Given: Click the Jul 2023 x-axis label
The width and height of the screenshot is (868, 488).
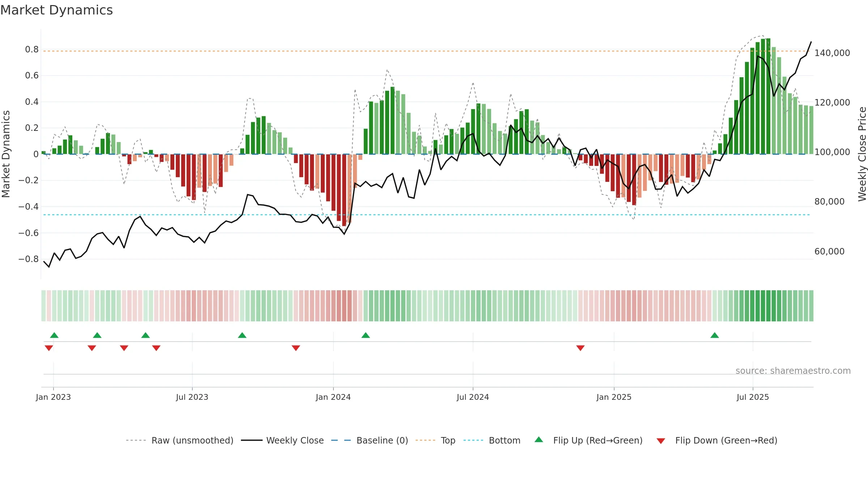Looking at the screenshot, I should click(x=192, y=397).
